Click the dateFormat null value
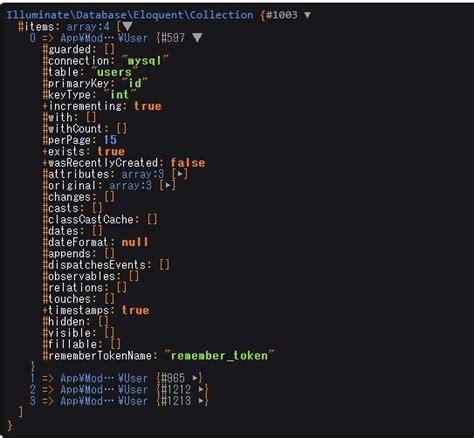This screenshot has height=438, width=474. point(135,242)
